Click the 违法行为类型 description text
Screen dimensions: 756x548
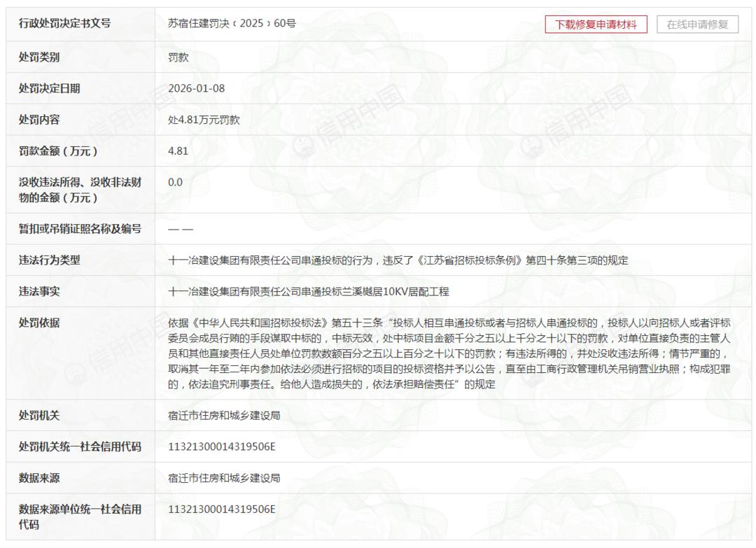click(x=398, y=260)
